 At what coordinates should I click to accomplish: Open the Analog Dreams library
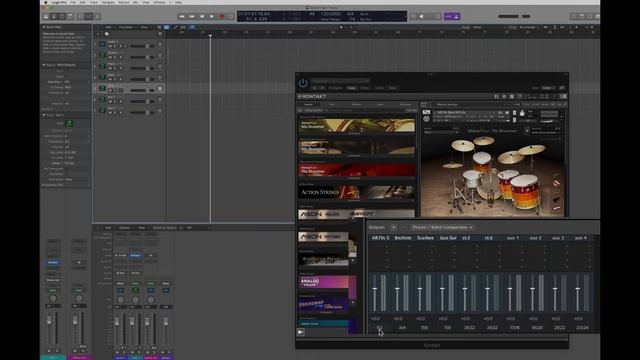point(324,282)
